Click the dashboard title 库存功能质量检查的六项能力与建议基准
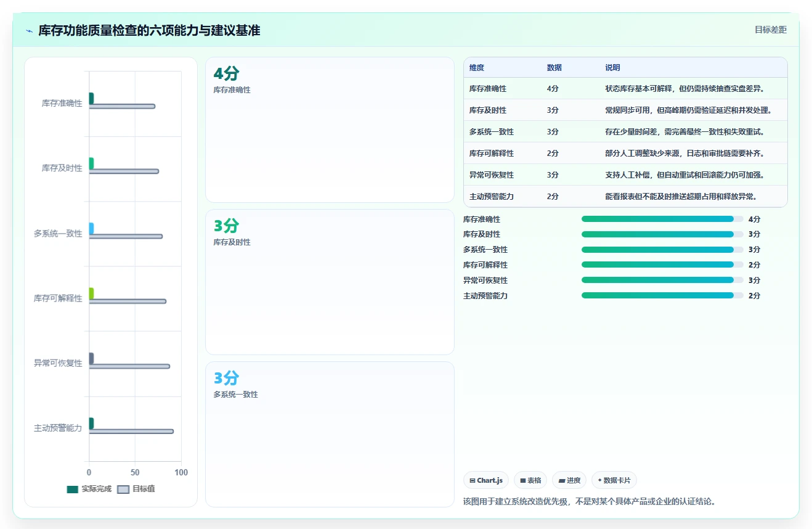 tap(149, 31)
